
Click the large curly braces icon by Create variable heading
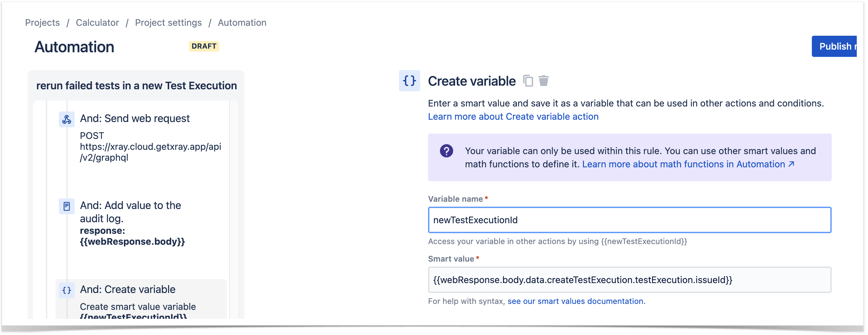tap(410, 81)
